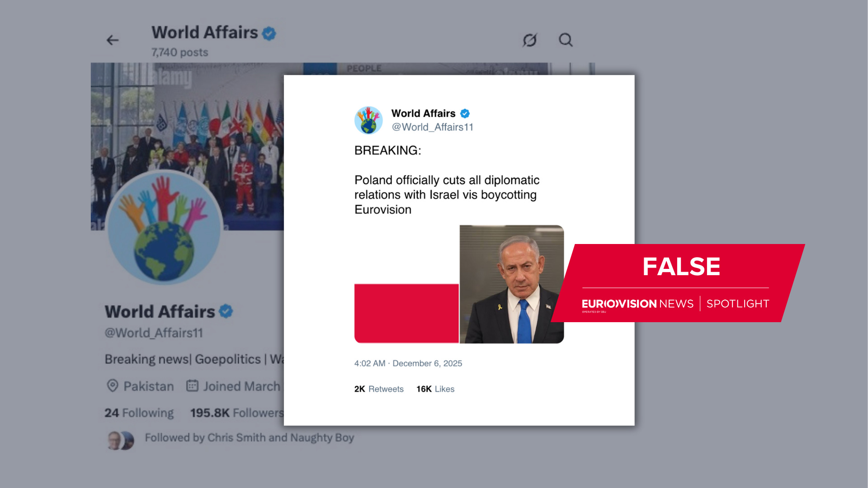Image resolution: width=868 pixels, height=488 pixels.
Task: Click the calendar icon beside Joined March
Action: [x=193, y=386]
